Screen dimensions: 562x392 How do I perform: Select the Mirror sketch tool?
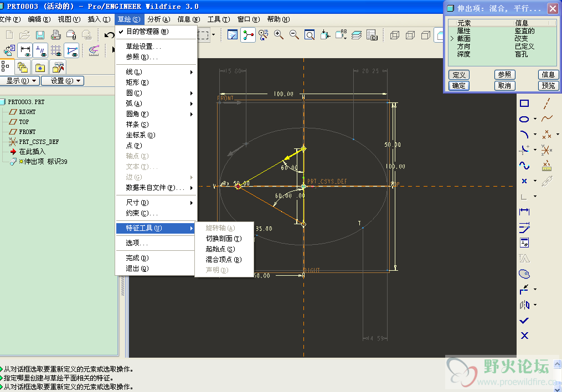pos(524,305)
